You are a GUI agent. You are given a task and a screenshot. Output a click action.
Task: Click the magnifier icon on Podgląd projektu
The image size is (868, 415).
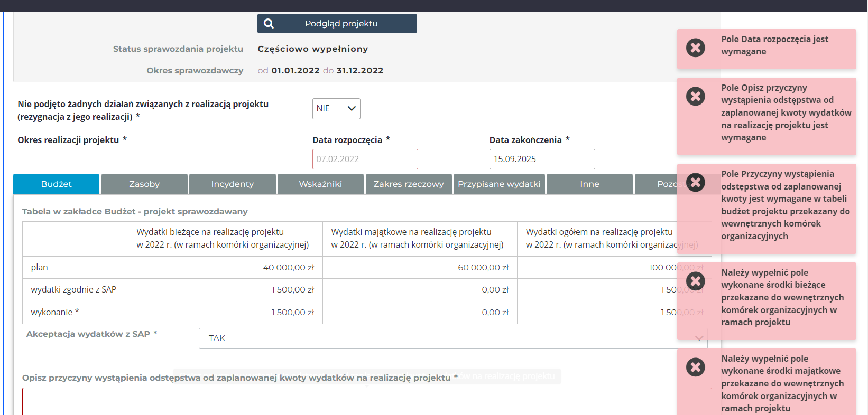(x=269, y=24)
